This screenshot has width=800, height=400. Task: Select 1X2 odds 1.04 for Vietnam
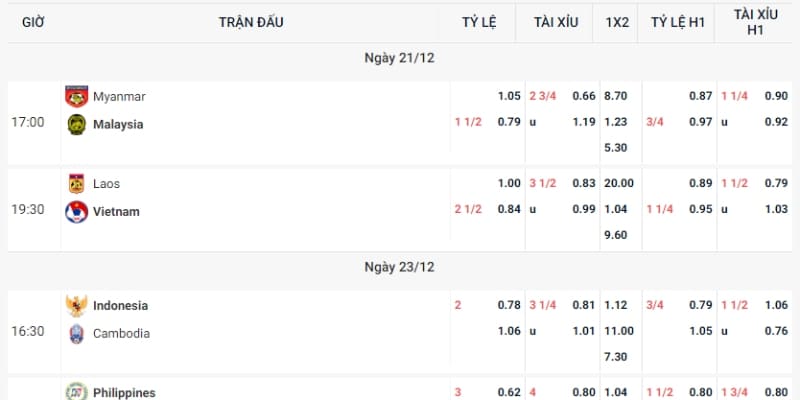click(615, 209)
